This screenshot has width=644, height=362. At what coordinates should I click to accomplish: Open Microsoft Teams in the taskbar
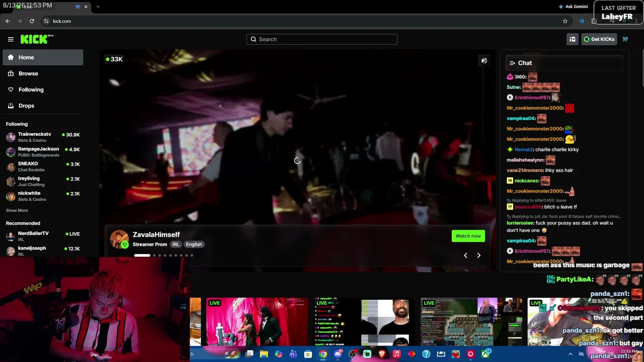pos(293,354)
